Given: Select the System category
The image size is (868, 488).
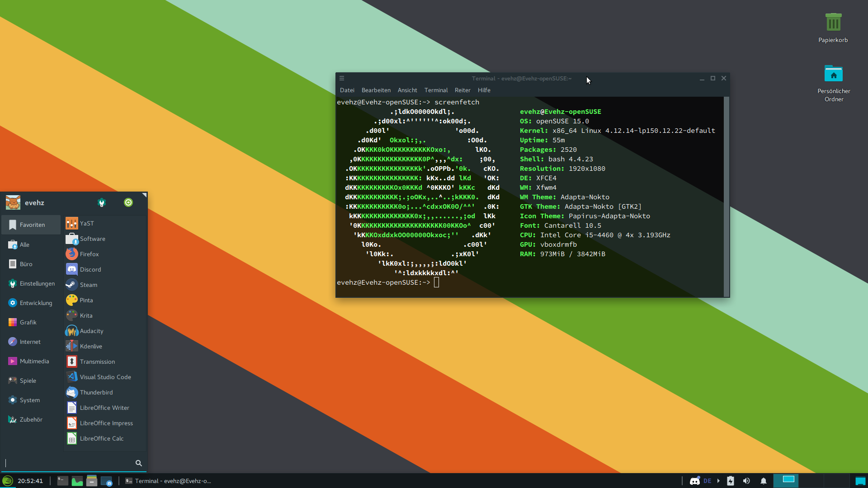Looking at the screenshot, I should (31, 400).
